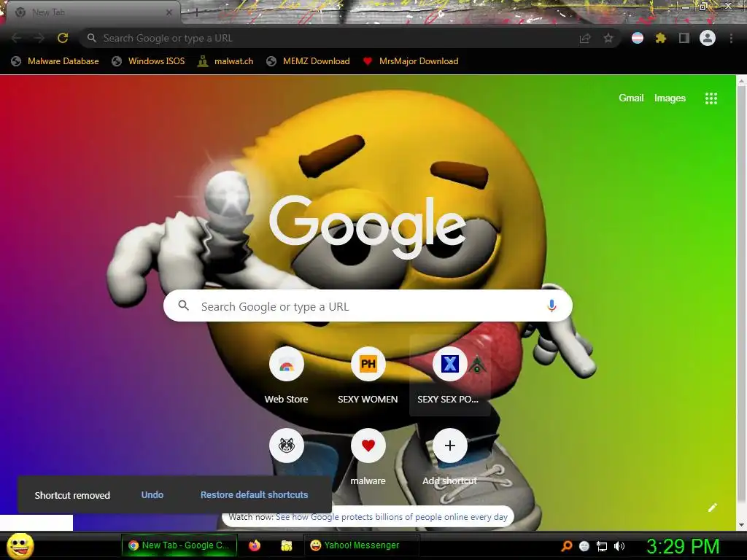Open the PH shortcut tile
Viewport: 747px width, 560px height.
tap(368, 376)
